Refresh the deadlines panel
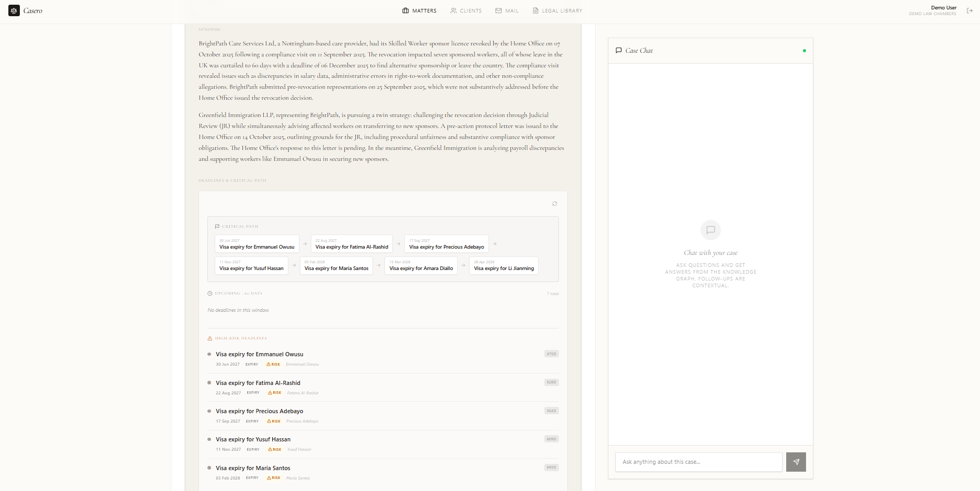Image resolution: width=980 pixels, height=491 pixels. coord(554,204)
